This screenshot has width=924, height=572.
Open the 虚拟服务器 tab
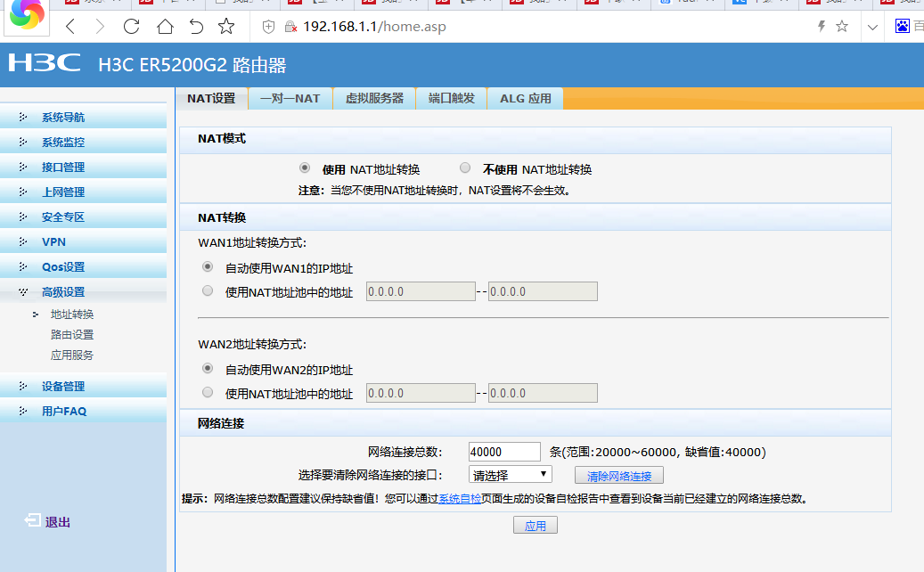[x=374, y=98]
